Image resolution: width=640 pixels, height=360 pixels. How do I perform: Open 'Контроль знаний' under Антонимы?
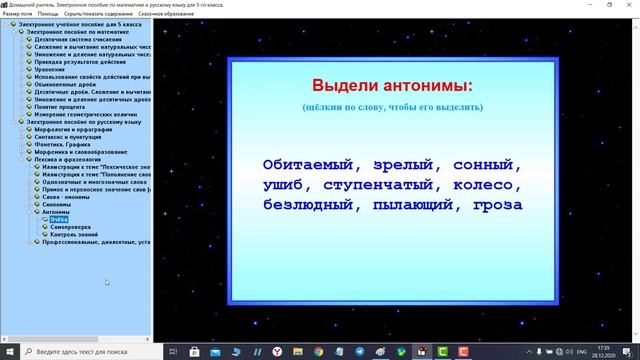tap(74, 235)
